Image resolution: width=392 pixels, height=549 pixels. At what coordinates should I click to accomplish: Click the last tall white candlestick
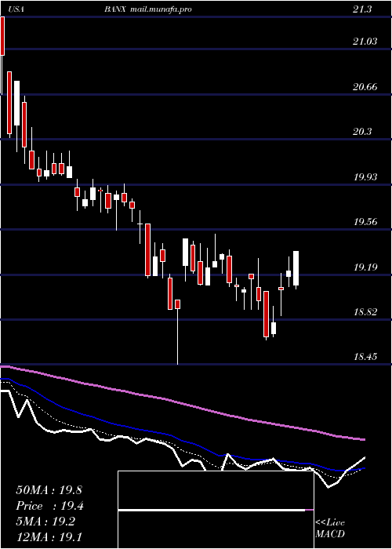pyautogui.click(x=296, y=268)
